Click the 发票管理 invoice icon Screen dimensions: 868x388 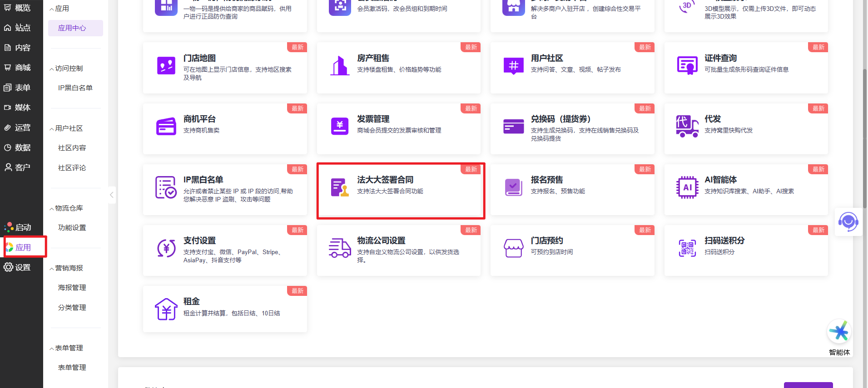coord(340,127)
